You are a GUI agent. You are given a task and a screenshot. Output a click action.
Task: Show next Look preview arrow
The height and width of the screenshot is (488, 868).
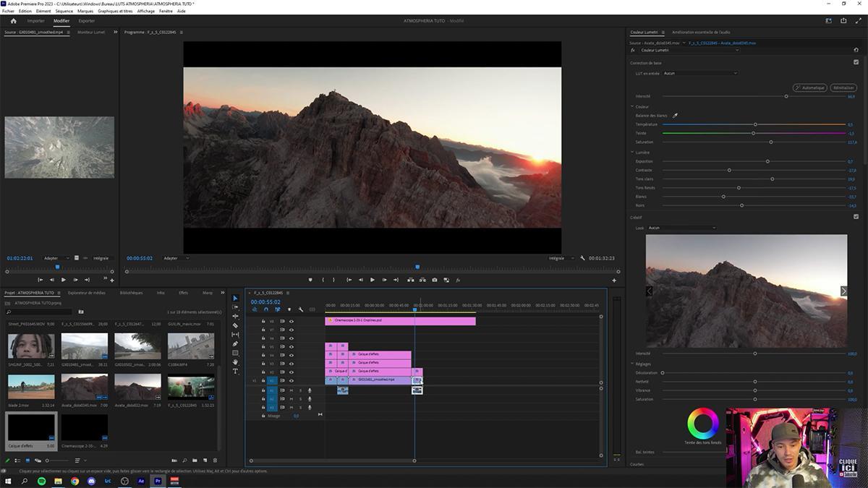click(843, 291)
